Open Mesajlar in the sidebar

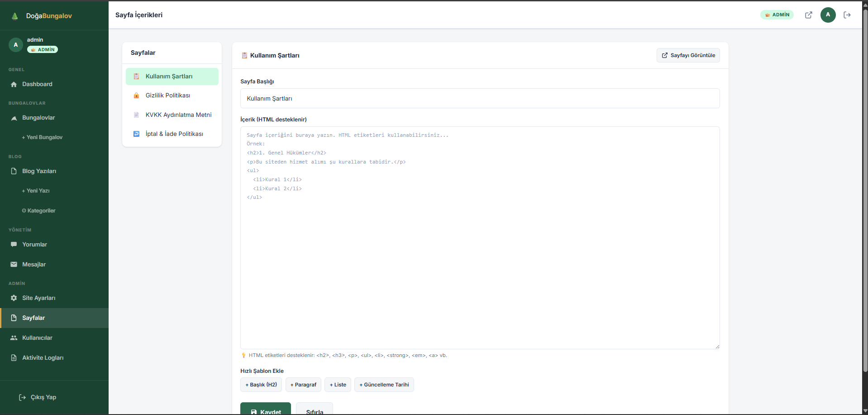[x=34, y=265]
